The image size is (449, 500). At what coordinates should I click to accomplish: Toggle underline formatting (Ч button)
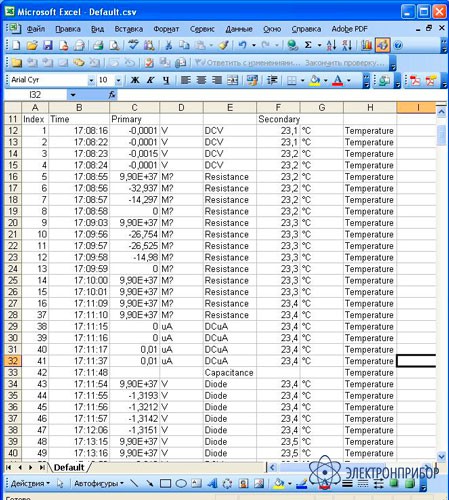(166, 80)
